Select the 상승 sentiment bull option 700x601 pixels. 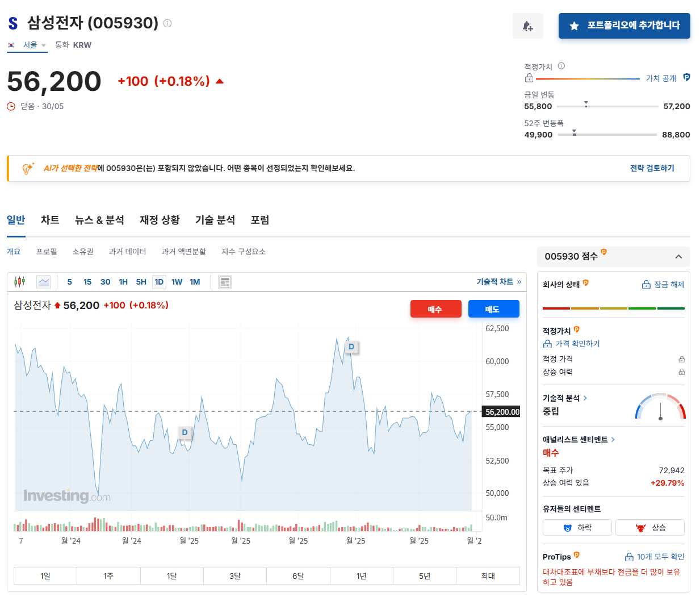[x=649, y=527]
